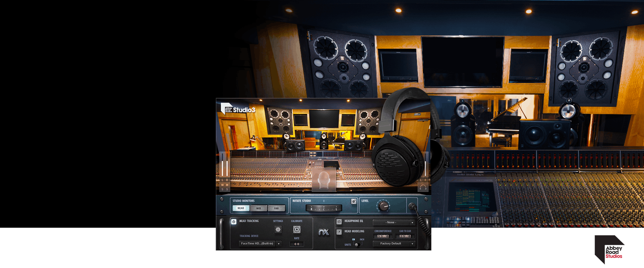The width and height of the screenshot is (644, 268).
Task: Click the Level knob
Action: [x=383, y=206]
